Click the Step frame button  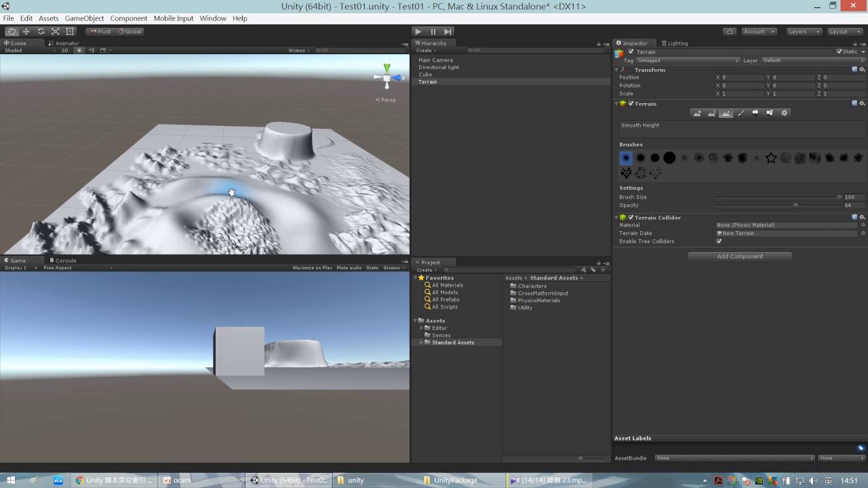click(x=448, y=31)
